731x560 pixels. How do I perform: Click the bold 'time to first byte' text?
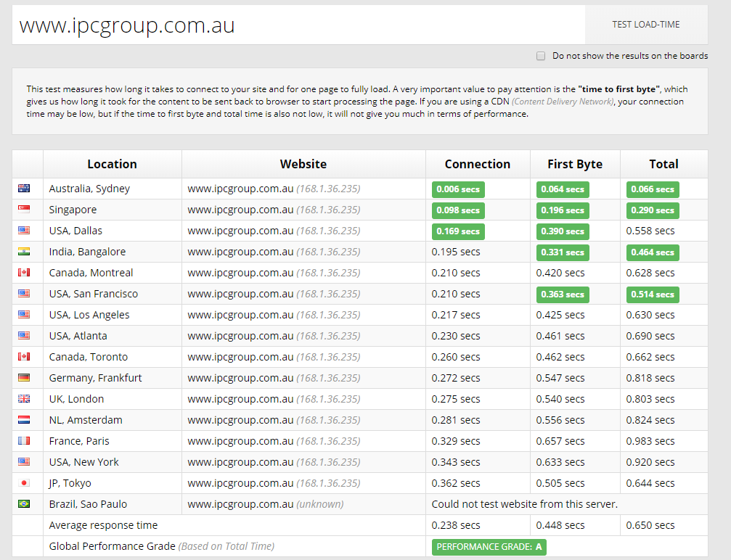[618, 89]
